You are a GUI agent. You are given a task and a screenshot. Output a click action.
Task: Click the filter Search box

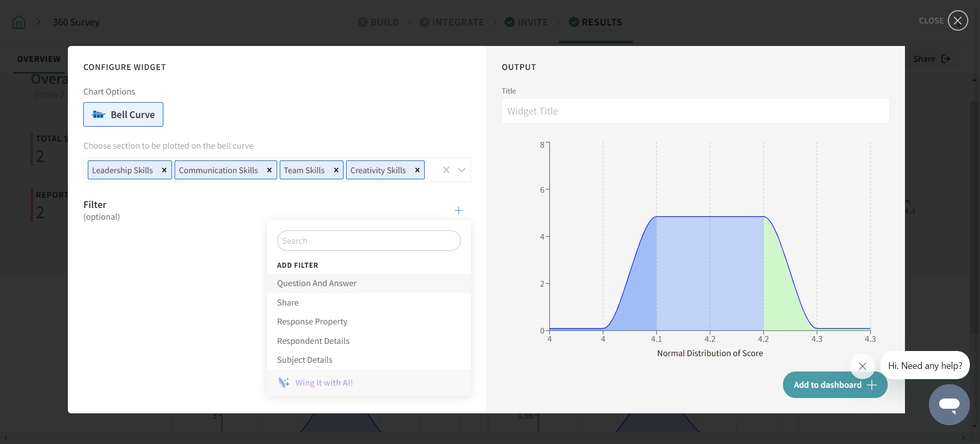pyautogui.click(x=369, y=241)
